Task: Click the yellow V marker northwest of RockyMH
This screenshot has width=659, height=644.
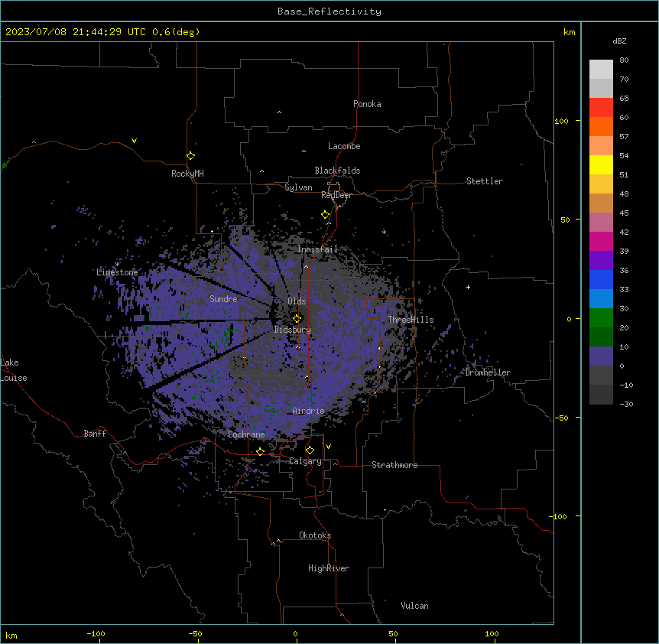Action: tap(134, 141)
